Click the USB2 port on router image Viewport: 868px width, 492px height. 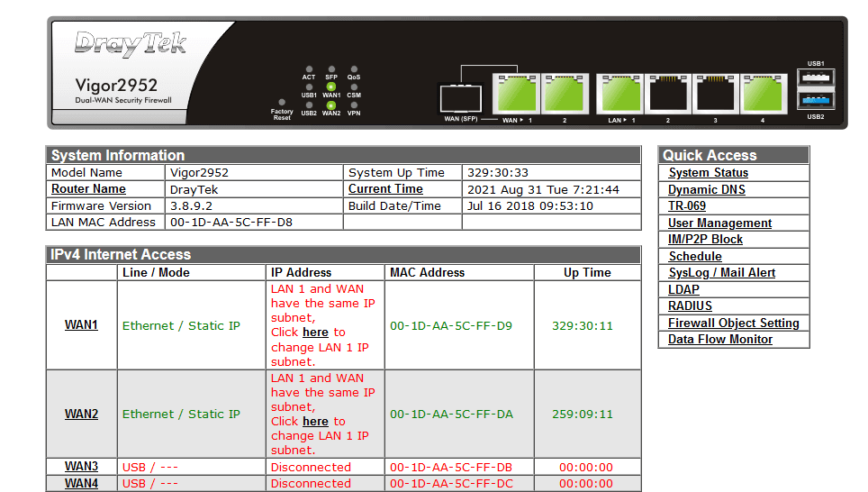tap(816, 100)
